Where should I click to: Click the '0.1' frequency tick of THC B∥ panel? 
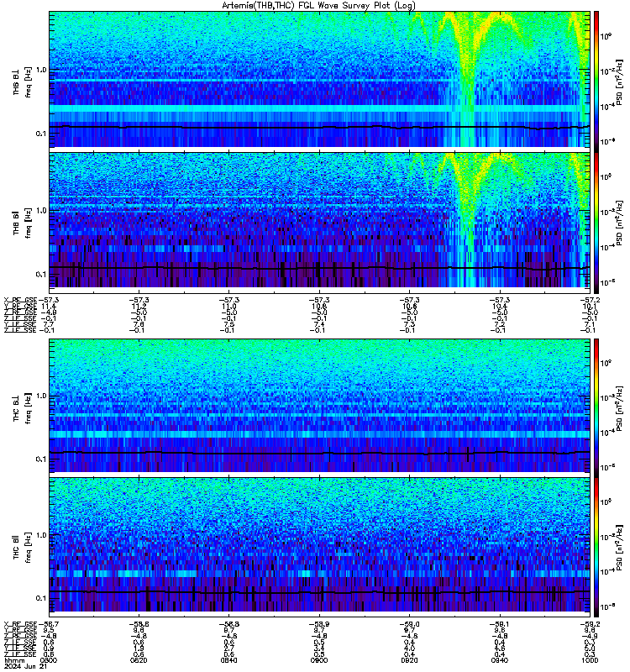coord(41,598)
